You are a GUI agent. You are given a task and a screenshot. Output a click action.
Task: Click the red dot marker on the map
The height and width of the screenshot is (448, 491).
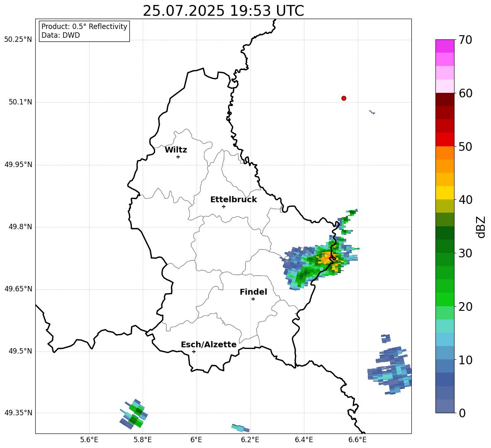pyautogui.click(x=344, y=98)
